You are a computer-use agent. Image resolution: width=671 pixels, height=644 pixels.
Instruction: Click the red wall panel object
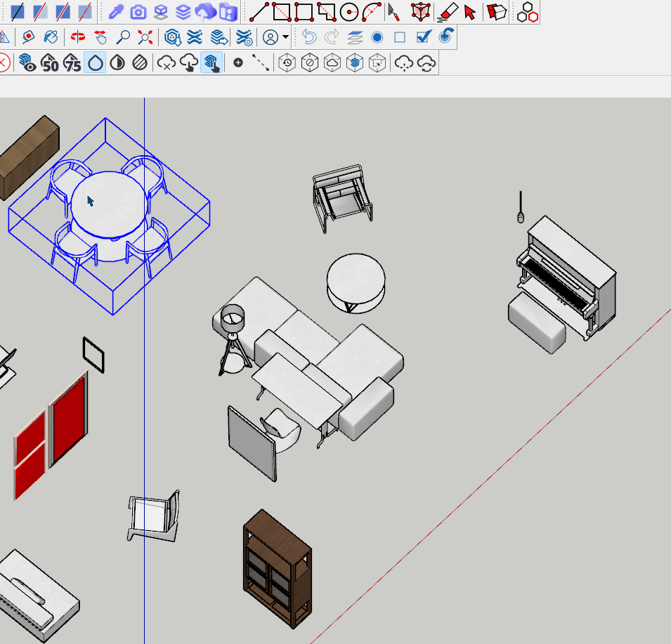tap(68, 418)
